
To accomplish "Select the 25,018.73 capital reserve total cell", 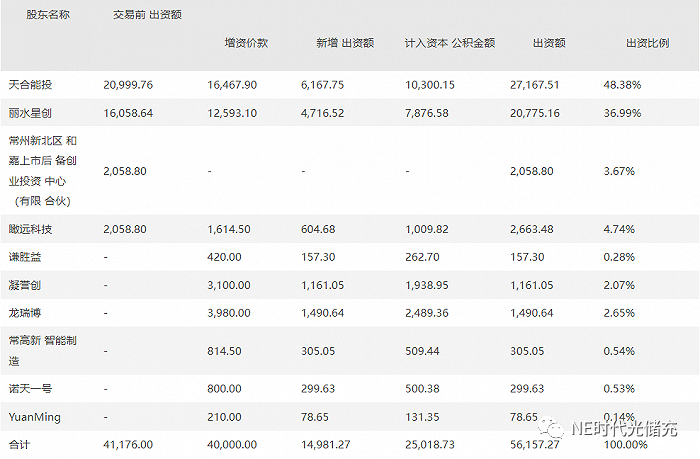I will [433, 444].
